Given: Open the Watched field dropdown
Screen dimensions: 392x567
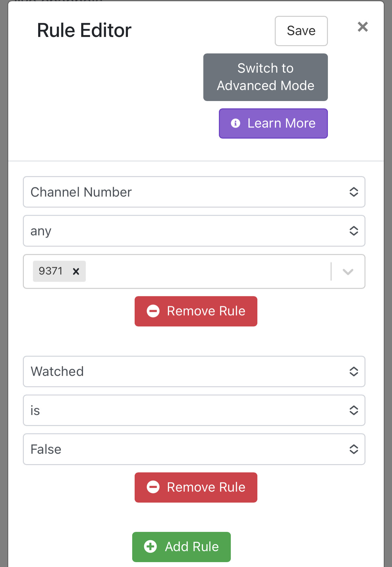Looking at the screenshot, I should click(x=194, y=371).
